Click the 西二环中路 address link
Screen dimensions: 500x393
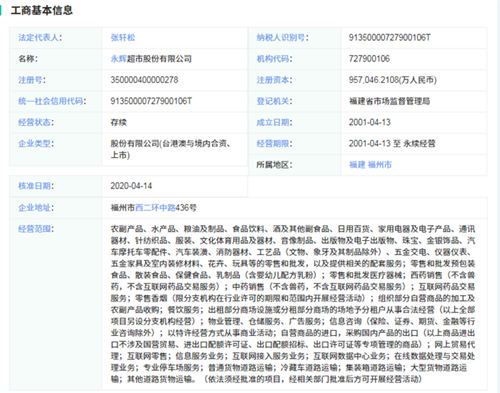click(155, 208)
